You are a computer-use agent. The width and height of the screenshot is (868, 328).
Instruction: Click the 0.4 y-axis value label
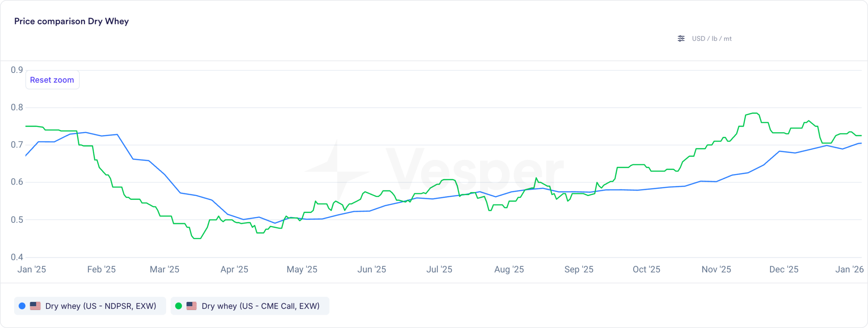tap(17, 257)
